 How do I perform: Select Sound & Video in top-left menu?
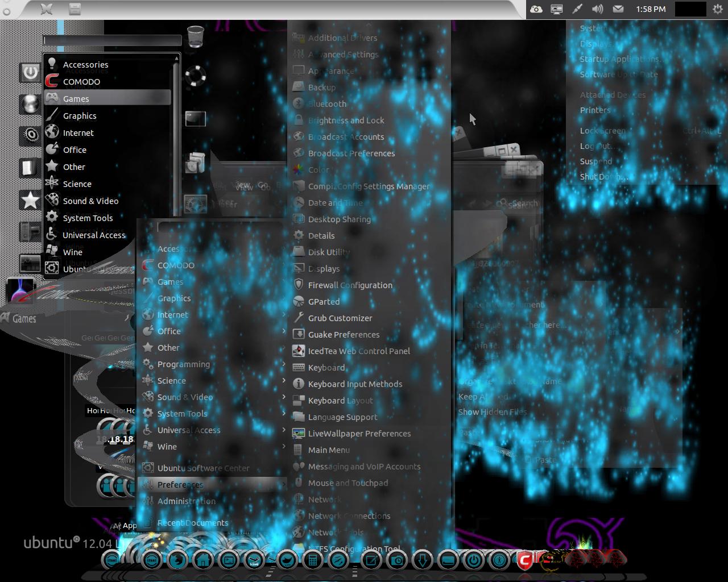[108, 201]
